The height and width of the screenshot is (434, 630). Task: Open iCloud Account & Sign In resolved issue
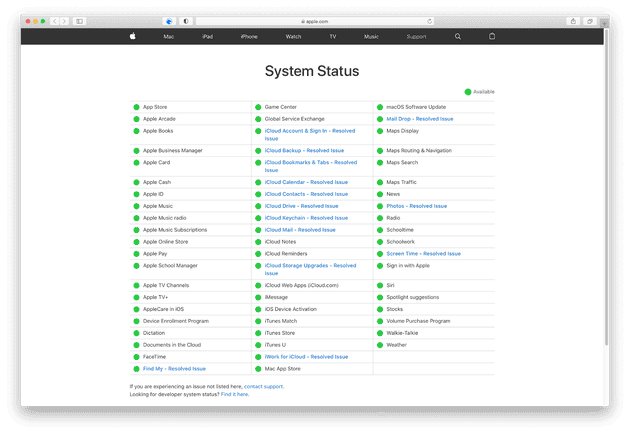[310, 135]
